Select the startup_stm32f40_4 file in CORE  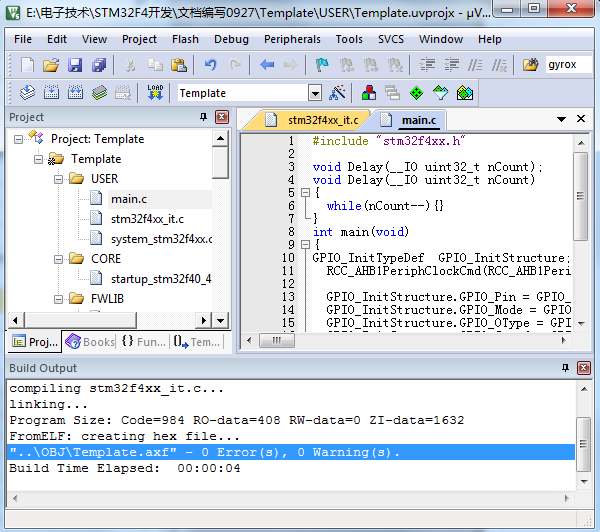161,279
